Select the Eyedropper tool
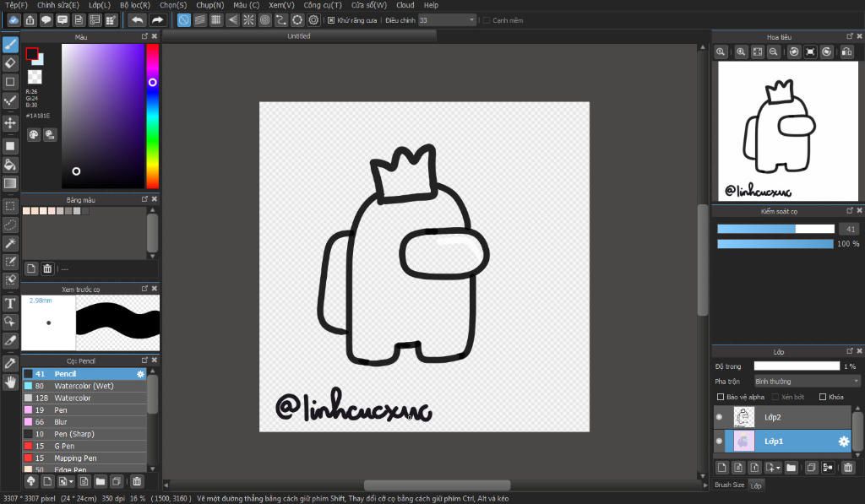This screenshot has height=504, width=865. (10, 363)
